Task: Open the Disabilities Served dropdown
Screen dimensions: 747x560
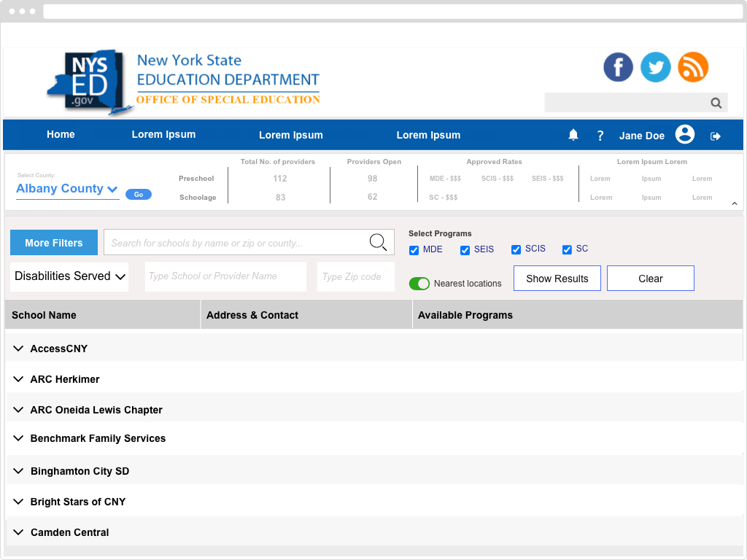Action: coord(70,276)
